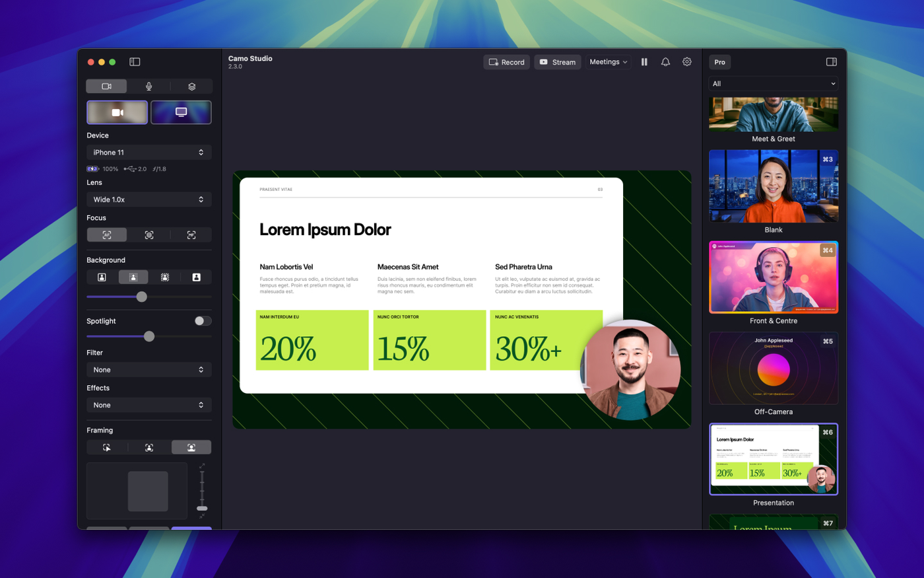This screenshot has width=924, height=578.
Task: Pause the video feed
Action: click(x=644, y=62)
